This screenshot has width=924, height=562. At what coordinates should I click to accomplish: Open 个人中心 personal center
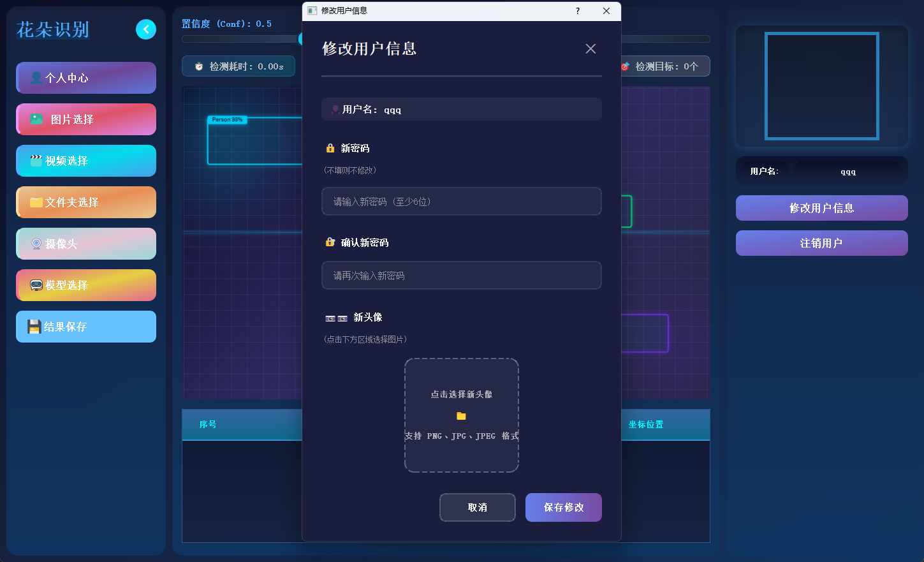click(86, 78)
